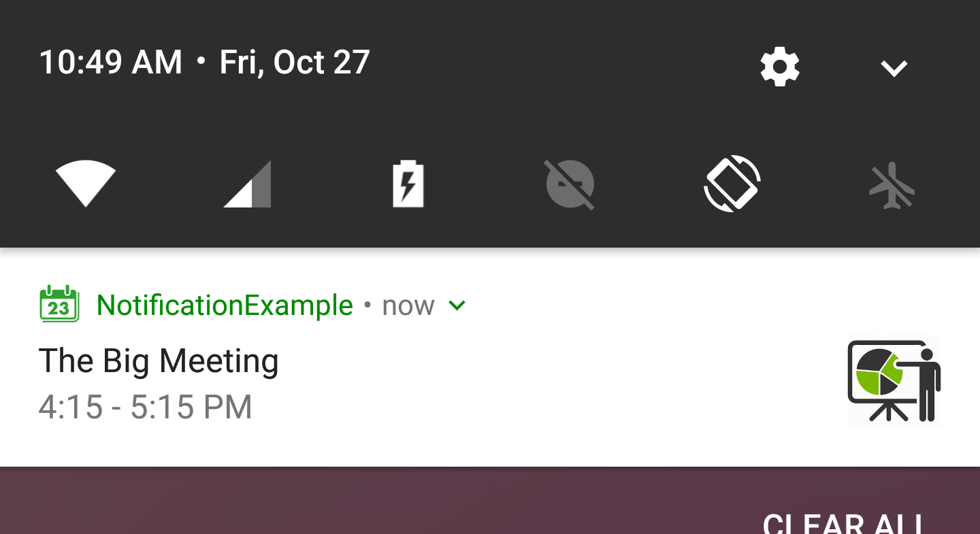The width and height of the screenshot is (980, 534).
Task: Tap the NotificationExample app name
Action: pyautogui.click(x=225, y=305)
